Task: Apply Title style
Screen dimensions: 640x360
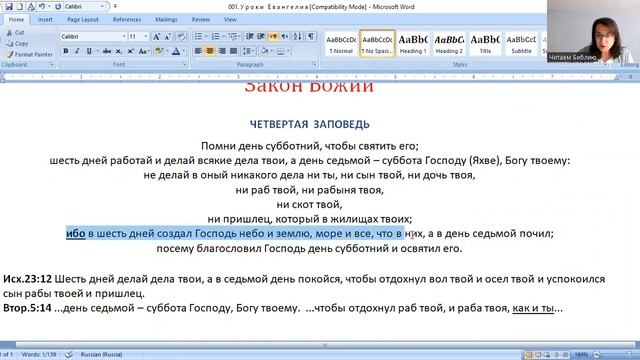Action: coord(485,44)
